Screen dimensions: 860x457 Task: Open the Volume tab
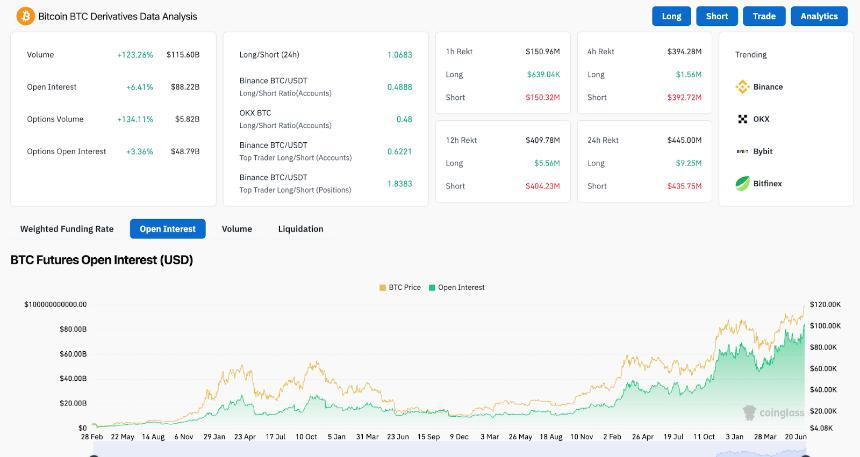(x=237, y=229)
